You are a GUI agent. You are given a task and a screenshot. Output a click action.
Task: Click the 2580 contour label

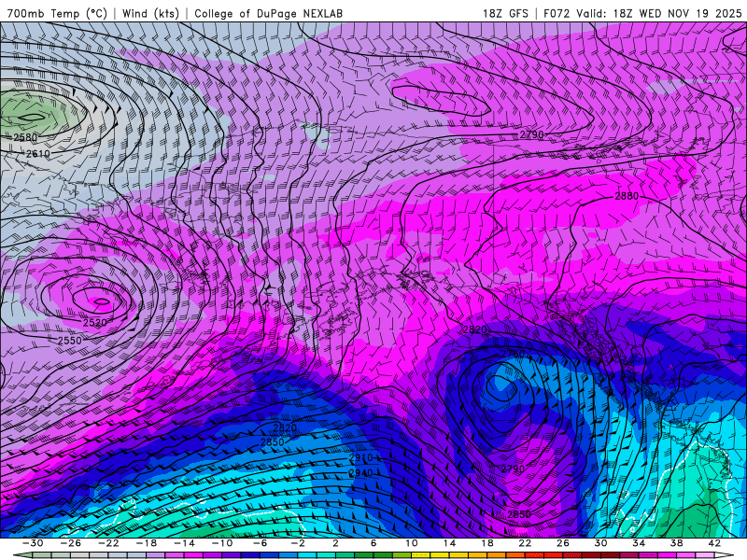25,137
